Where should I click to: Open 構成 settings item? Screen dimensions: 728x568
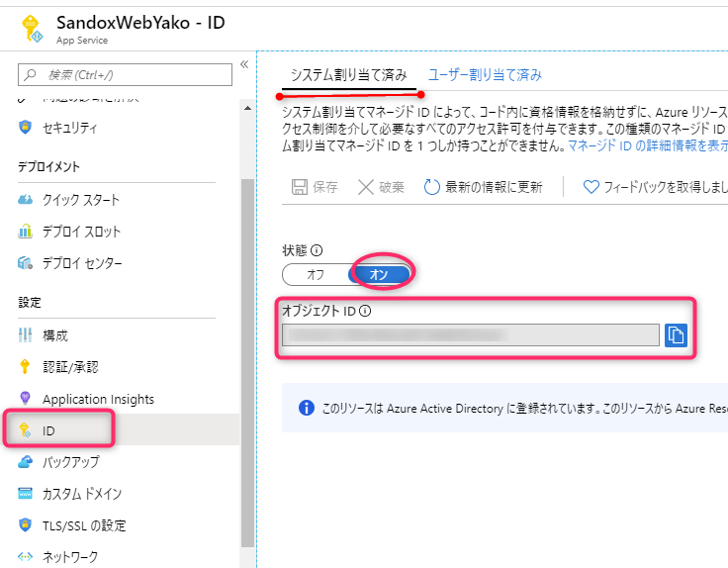pyautogui.click(x=54, y=335)
